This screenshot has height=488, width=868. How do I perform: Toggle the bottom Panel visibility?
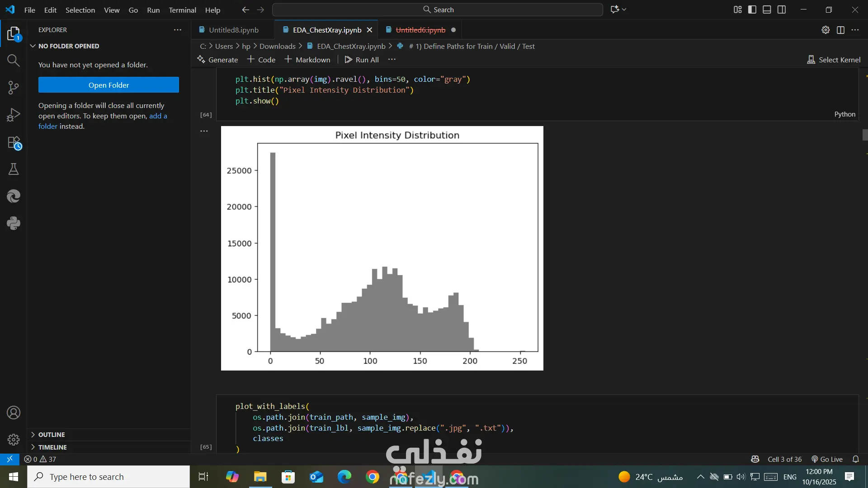767,9
